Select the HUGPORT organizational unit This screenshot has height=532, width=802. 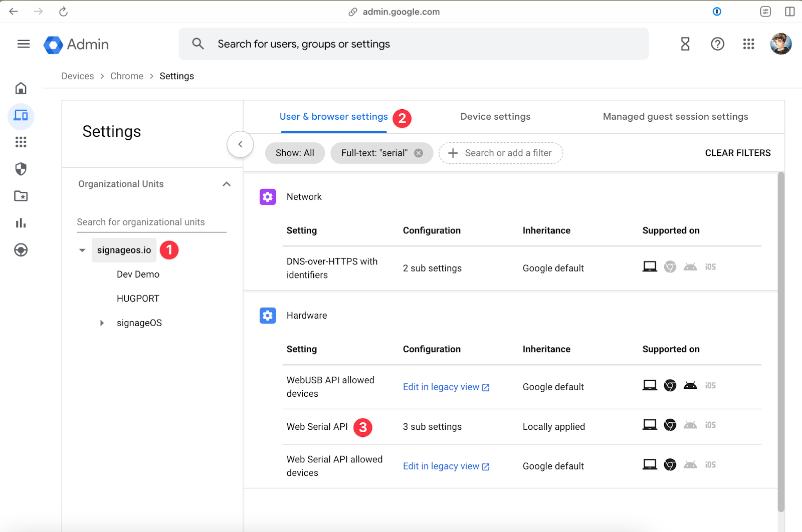[x=138, y=299]
